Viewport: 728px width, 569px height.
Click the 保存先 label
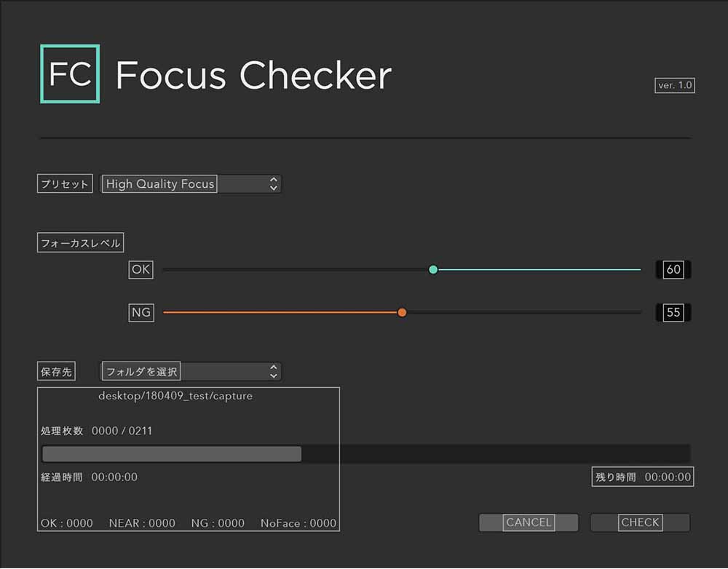(x=56, y=371)
